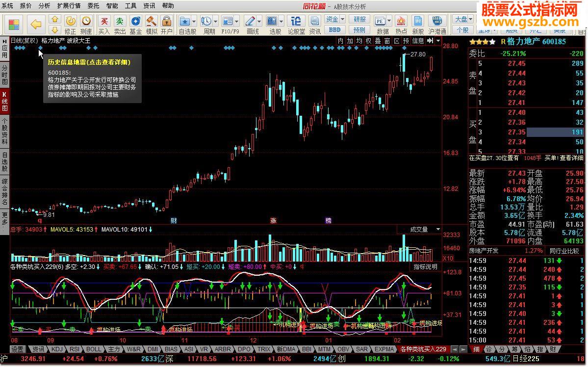The width and height of the screenshot is (588, 367).
Task: Toggle the 权 adjustment option
Action: (369, 41)
